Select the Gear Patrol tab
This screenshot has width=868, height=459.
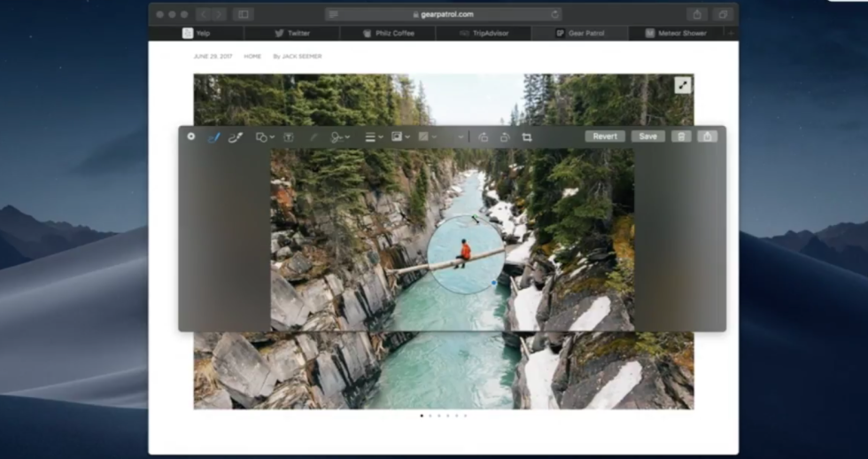click(x=579, y=33)
